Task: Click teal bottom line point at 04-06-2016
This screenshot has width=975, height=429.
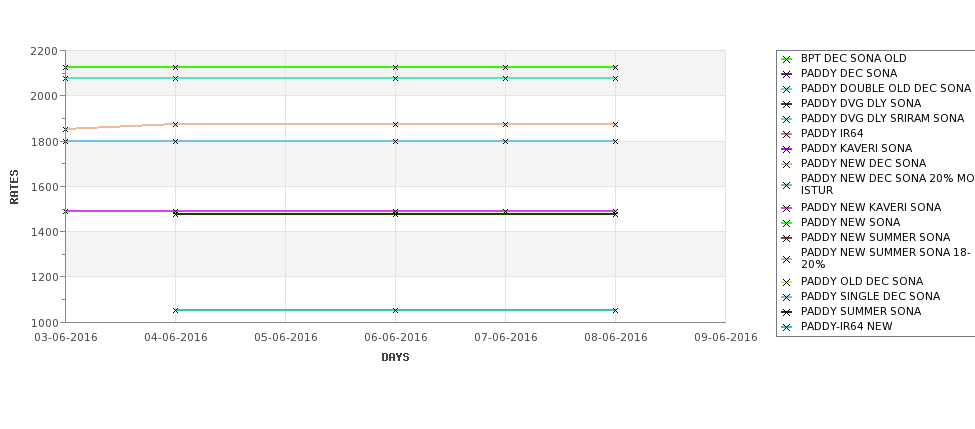Action: tap(175, 310)
